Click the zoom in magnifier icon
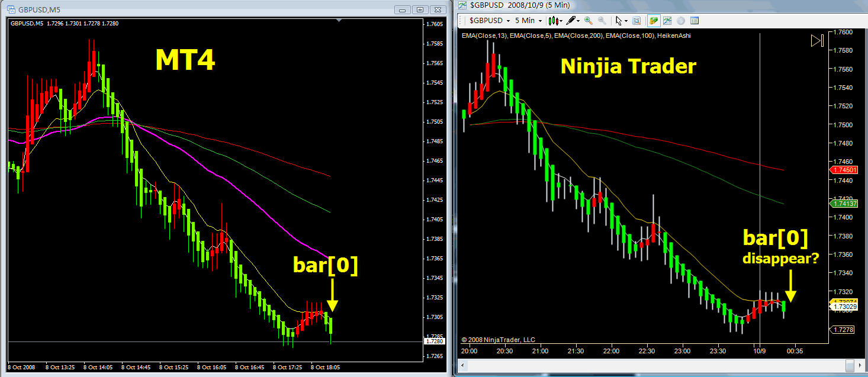This screenshot has width=868, height=377. [x=589, y=21]
